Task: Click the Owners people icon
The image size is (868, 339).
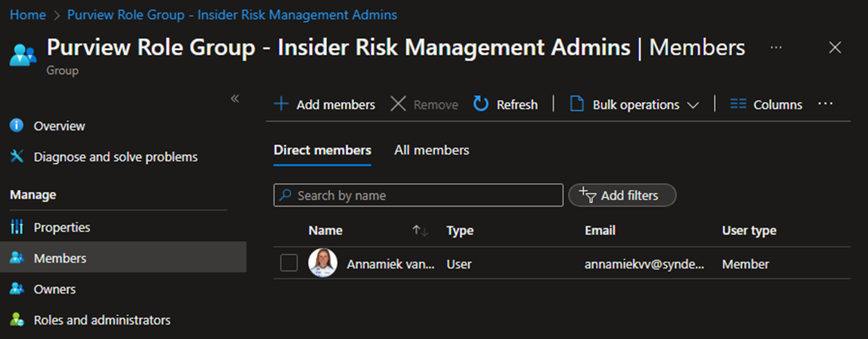Action: 17,288
